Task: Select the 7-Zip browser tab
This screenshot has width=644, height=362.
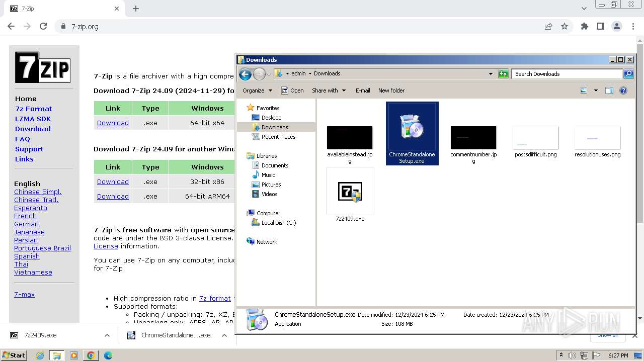Action: click(x=65, y=9)
